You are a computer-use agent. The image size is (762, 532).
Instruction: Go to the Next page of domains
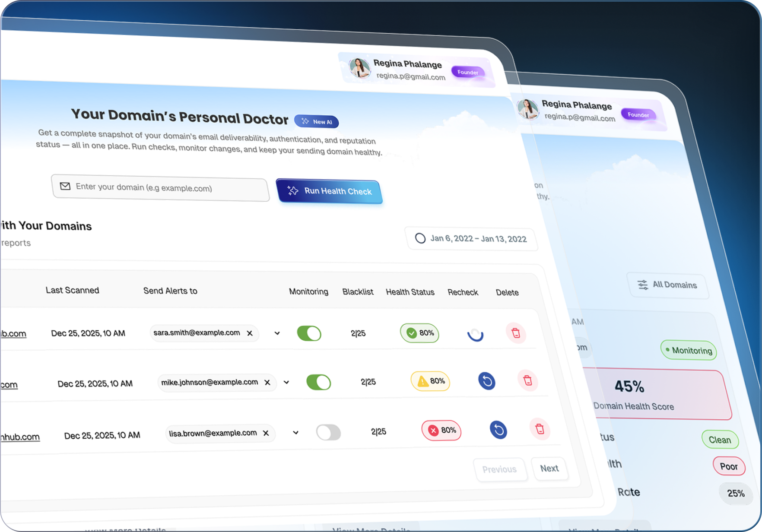pyautogui.click(x=549, y=469)
